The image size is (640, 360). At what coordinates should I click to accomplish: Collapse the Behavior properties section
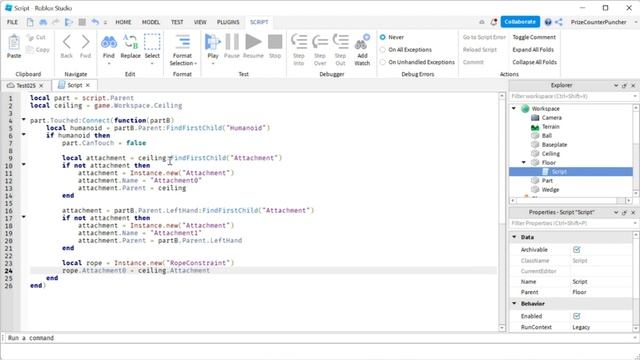coord(514,303)
